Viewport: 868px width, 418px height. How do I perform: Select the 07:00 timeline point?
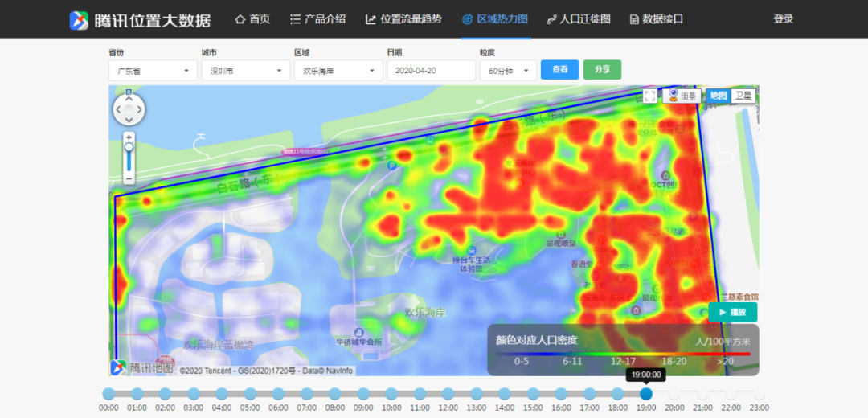(307, 394)
